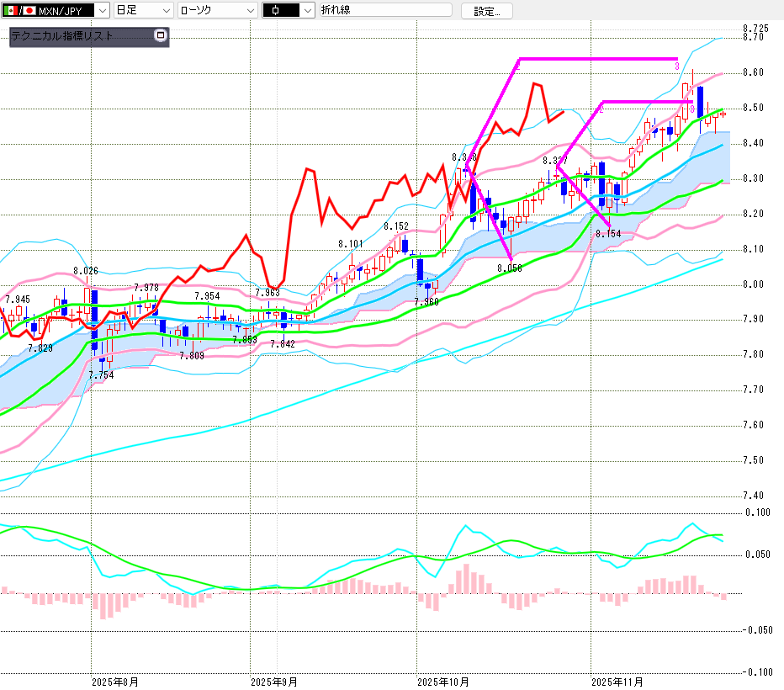
Task: Click the 0.050 oscillator axis label
Action: 758,555
